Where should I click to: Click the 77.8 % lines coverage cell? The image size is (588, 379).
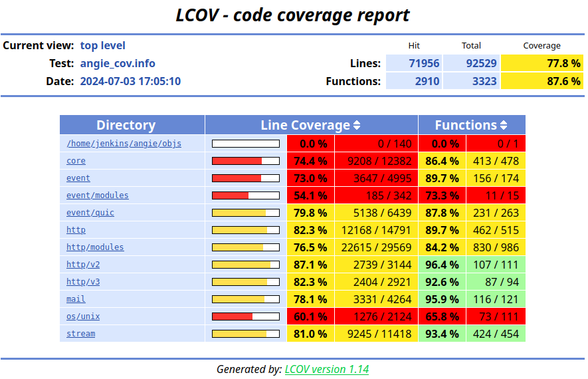coord(542,63)
